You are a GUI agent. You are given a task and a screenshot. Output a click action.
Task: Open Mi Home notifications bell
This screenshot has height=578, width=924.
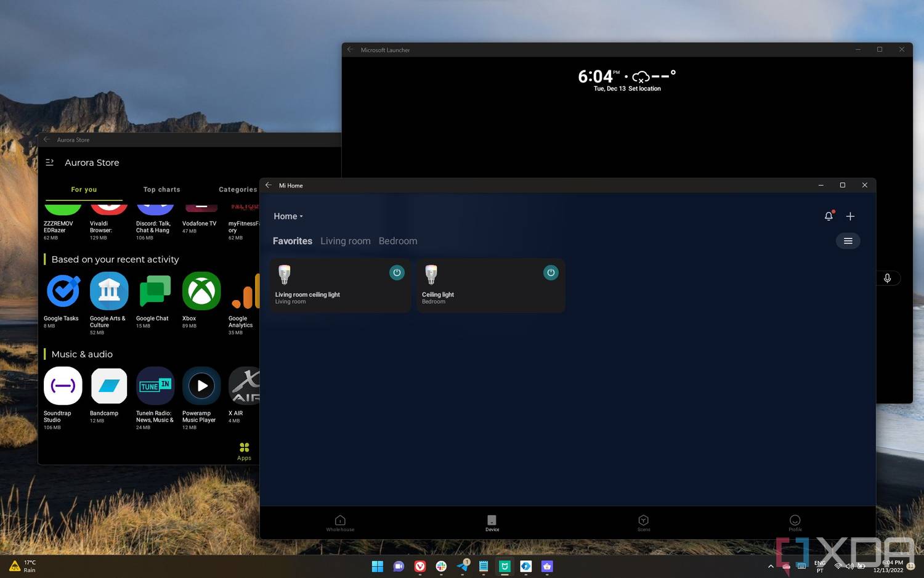pos(829,216)
